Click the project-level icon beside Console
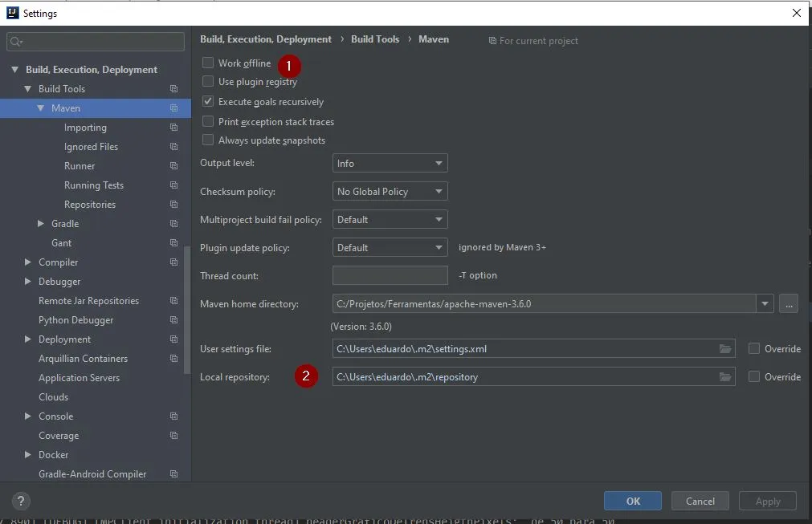The height and width of the screenshot is (524, 812). point(174,416)
